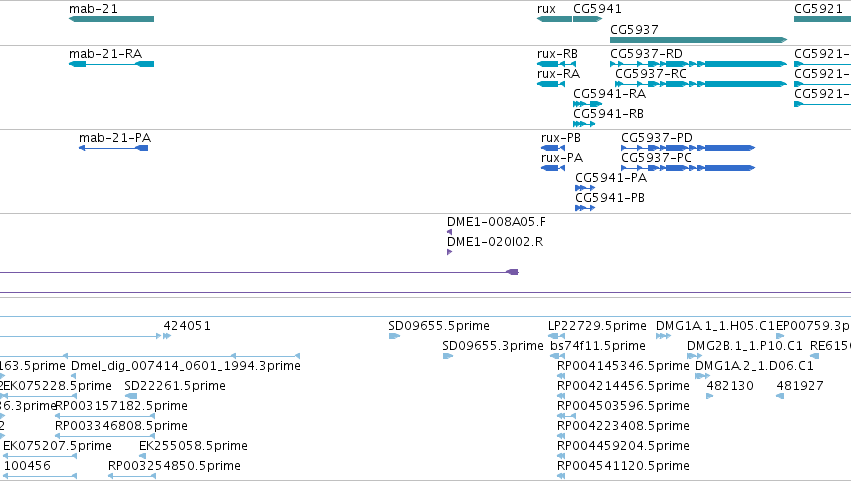Select the Dmel_dig_007414_0601_1994.3prime label
This screenshot has height=481, width=851.
186,366
